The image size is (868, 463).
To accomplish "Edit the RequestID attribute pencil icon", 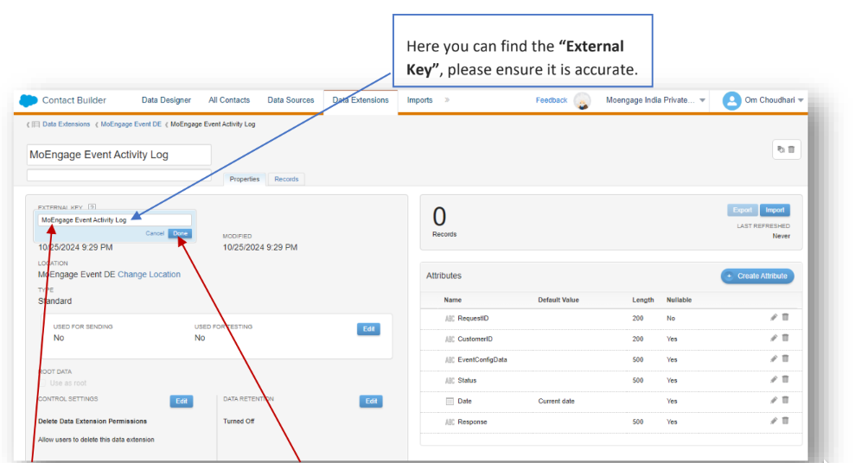I will click(774, 318).
